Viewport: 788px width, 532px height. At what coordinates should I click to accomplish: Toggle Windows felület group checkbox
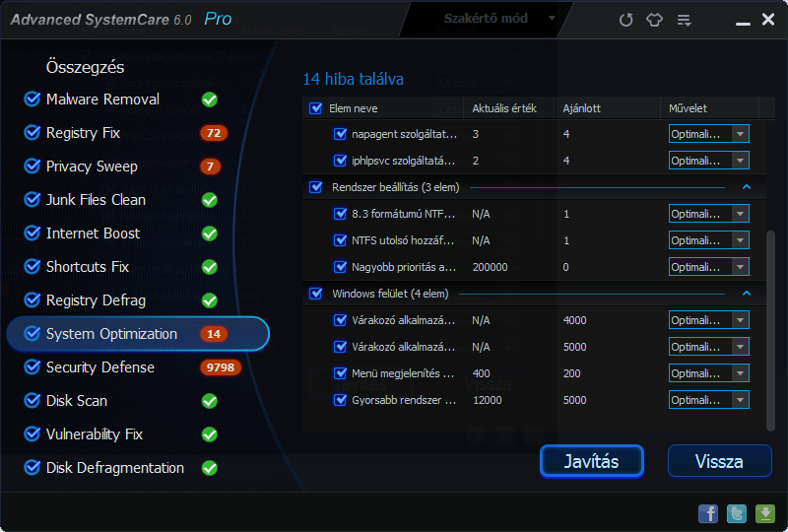pos(315,294)
